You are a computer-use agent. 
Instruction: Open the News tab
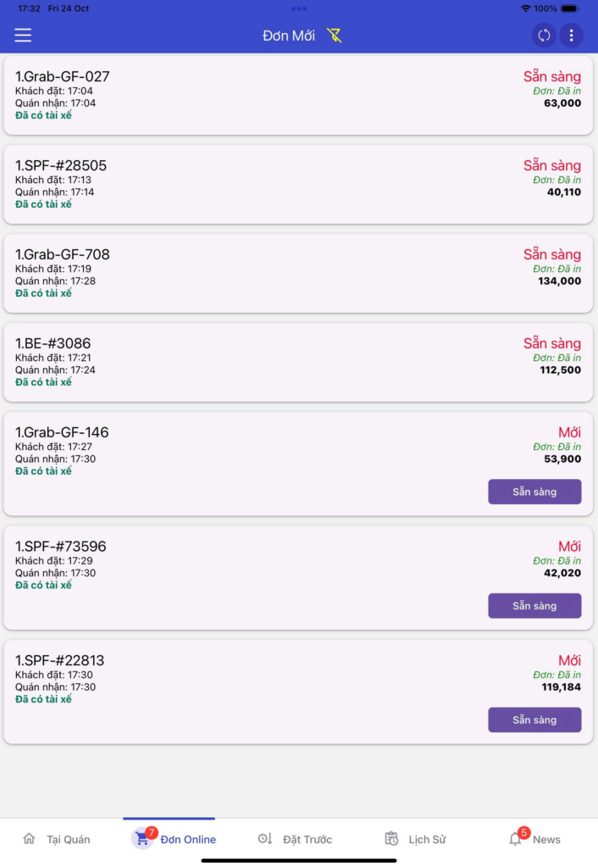(546, 839)
